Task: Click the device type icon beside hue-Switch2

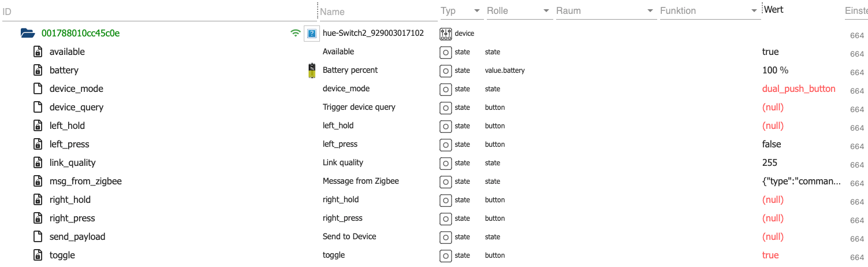Action: tap(445, 33)
